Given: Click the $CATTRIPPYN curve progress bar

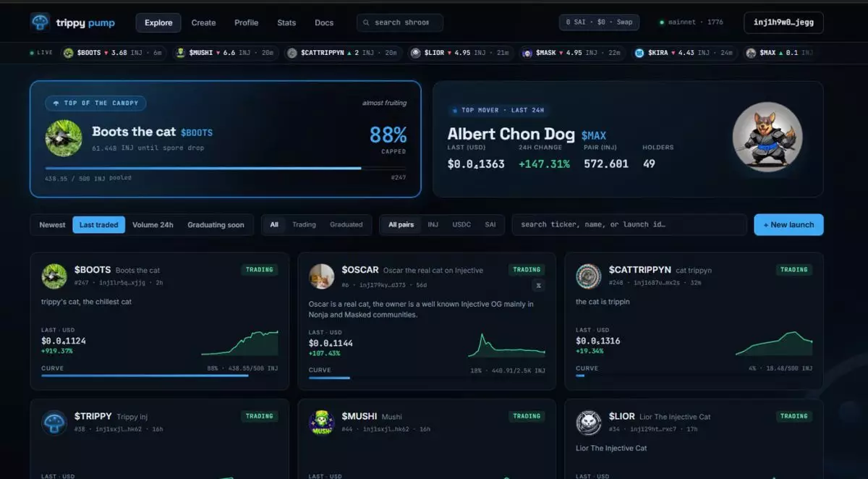Looking at the screenshot, I should click(694, 376).
